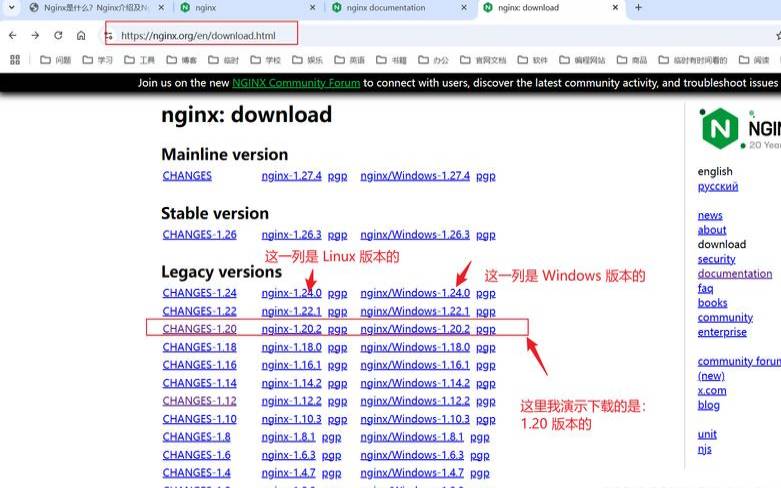Open the 官网文档 bookmark folder
This screenshot has width=781, height=488.
coord(483,60)
